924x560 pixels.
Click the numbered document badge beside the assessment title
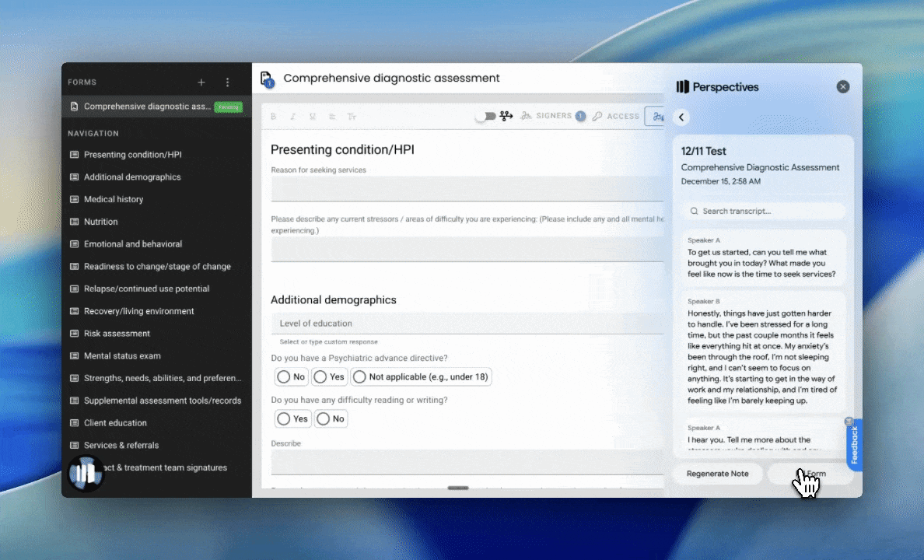click(267, 78)
